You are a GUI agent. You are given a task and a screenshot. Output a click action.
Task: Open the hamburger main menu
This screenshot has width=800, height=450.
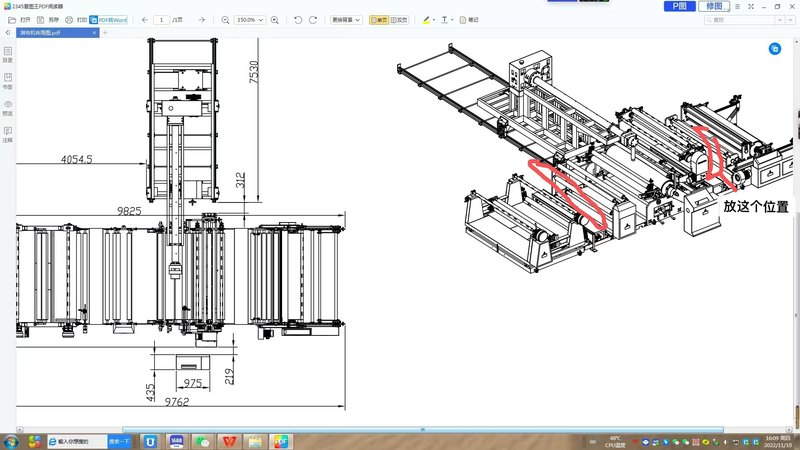[737, 7]
